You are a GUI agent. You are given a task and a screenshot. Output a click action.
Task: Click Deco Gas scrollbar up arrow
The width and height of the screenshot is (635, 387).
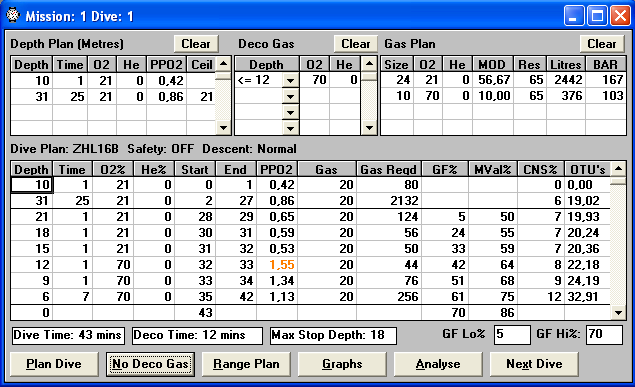[369, 64]
